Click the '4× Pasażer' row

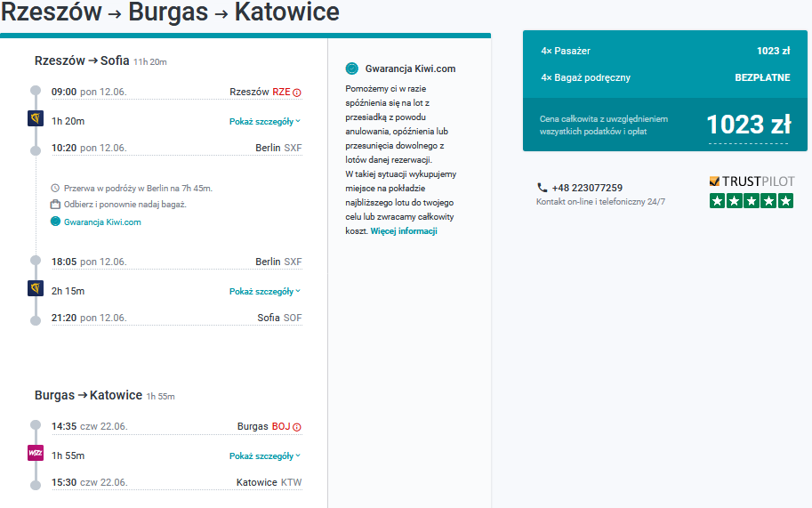(665, 51)
